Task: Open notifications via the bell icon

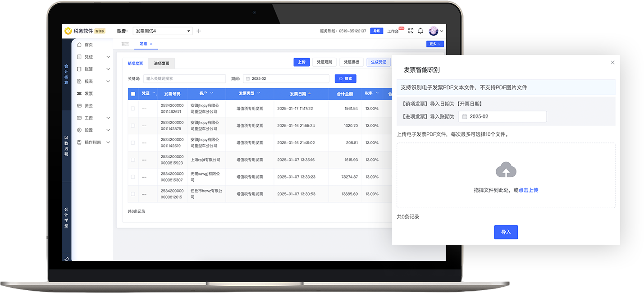Action: click(x=420, y=31)
